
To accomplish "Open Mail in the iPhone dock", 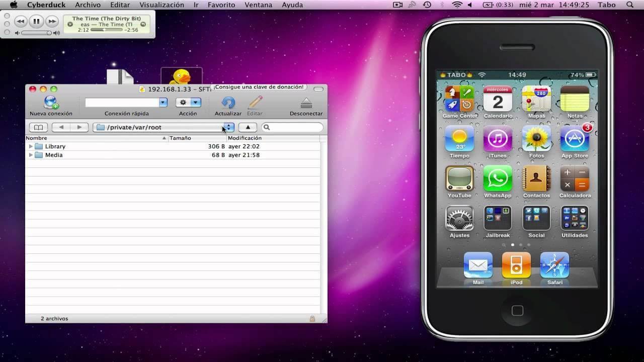I will point(478,265).
